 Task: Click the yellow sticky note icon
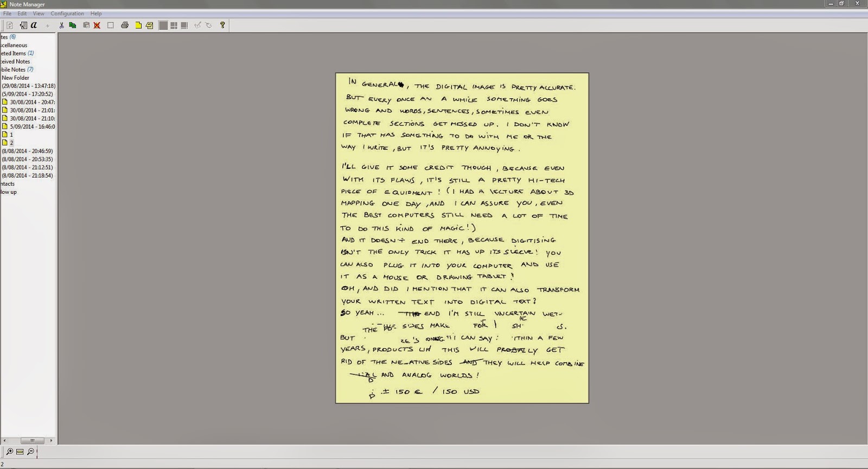click(x=149, y=25)
